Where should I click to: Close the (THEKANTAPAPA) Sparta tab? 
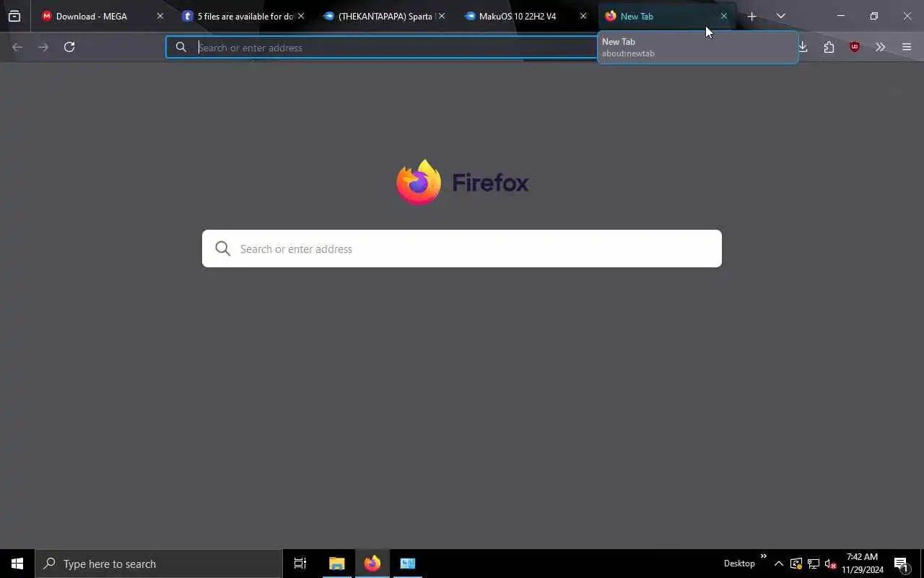coord(442,16)
